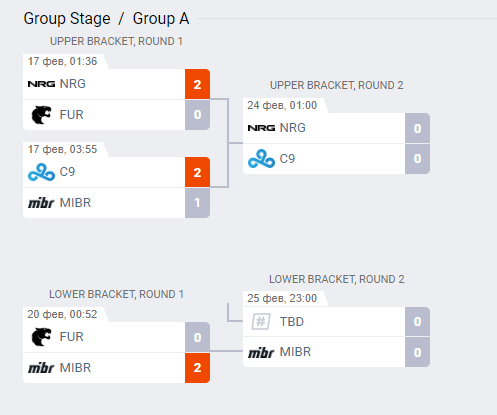
Task: Click Cloud9 logo in Upper Round 2
Action: coord(261,159)
